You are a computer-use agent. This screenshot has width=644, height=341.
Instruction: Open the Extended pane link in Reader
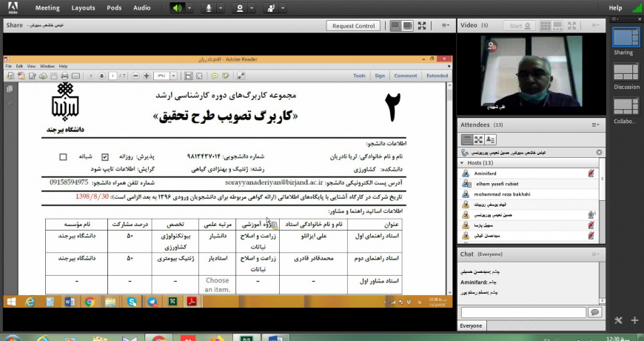point(437,76)
